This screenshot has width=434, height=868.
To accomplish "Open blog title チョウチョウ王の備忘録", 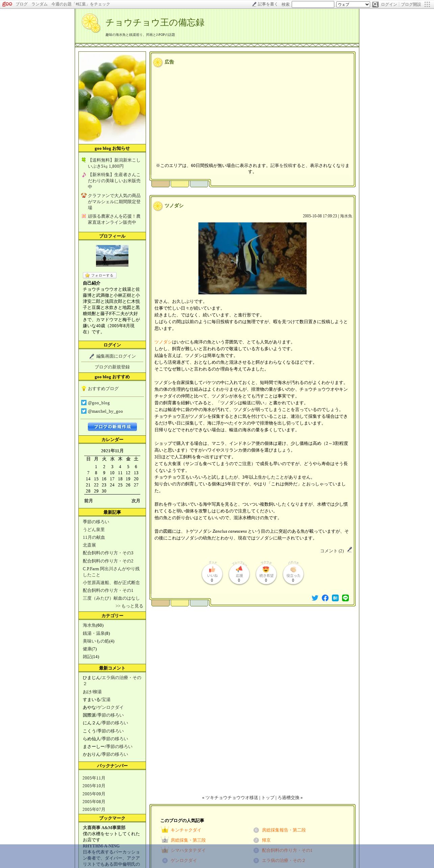I will (x=155, y=23).
